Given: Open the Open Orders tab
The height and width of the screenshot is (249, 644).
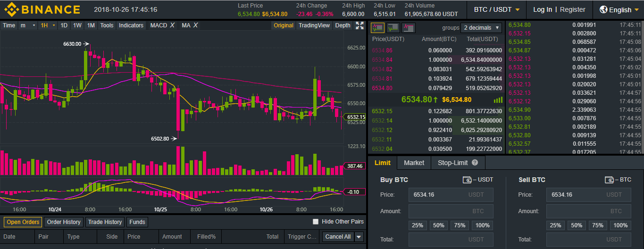Looking at the screenshot, I should (x=23, y=222).
